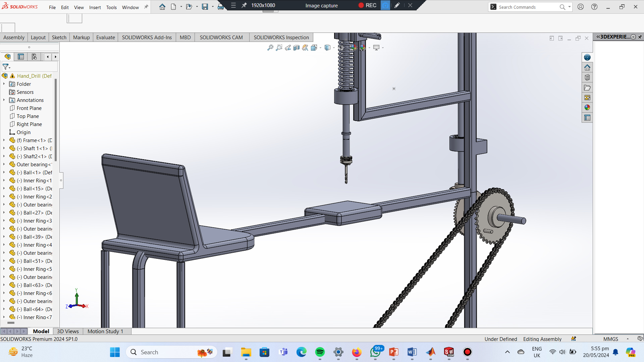Click the Previous View icon
The height and width of the screenshot is (362, 644).
pos(288,48)
